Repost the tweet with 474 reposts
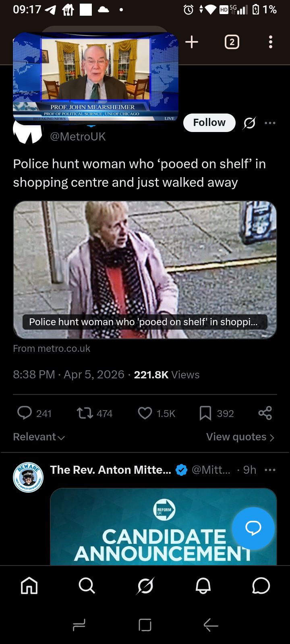 tap(95, 413)
